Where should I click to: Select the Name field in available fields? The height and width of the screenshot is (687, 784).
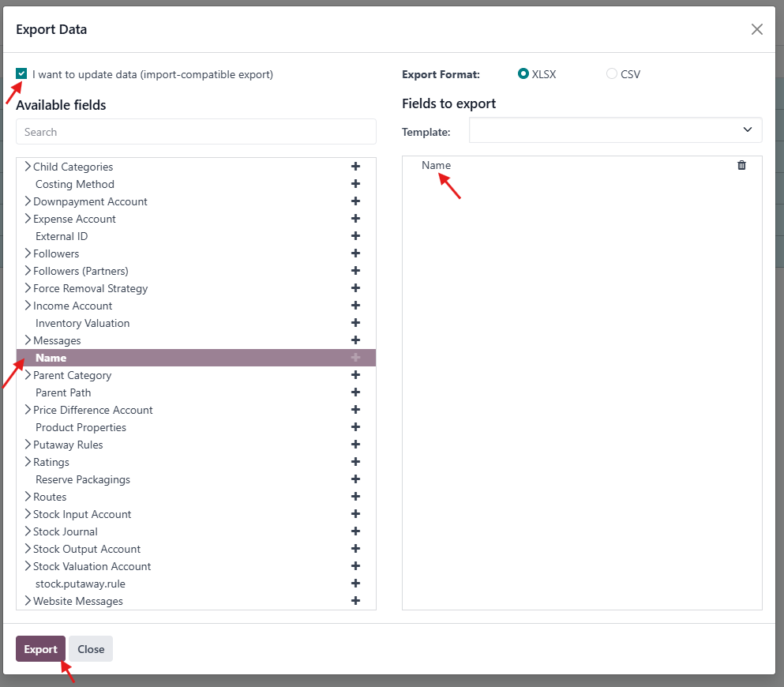(x=51, y=358)
